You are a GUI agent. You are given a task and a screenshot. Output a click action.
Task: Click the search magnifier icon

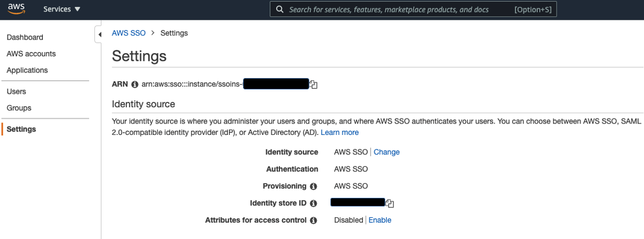279,9
